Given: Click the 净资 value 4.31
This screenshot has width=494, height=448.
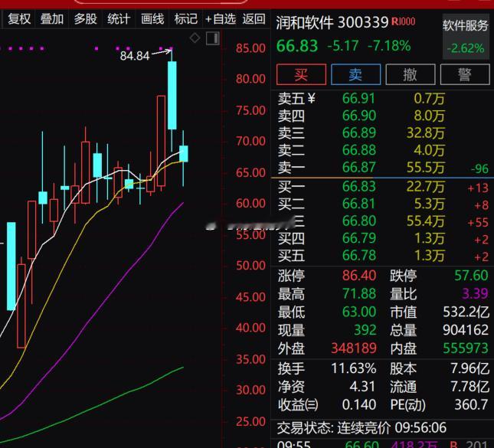Looking at the screenshot, I should coord(362,386).
